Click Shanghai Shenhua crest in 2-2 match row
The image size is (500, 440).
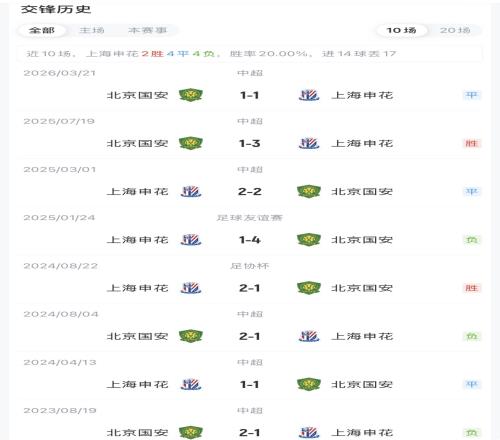click(191, 191)
